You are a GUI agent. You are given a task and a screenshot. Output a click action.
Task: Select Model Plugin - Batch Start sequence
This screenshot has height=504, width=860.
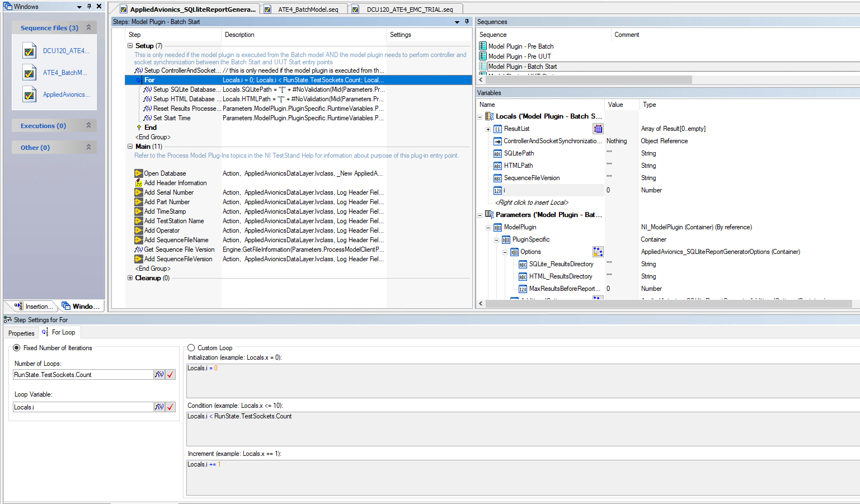coord(523,67)
